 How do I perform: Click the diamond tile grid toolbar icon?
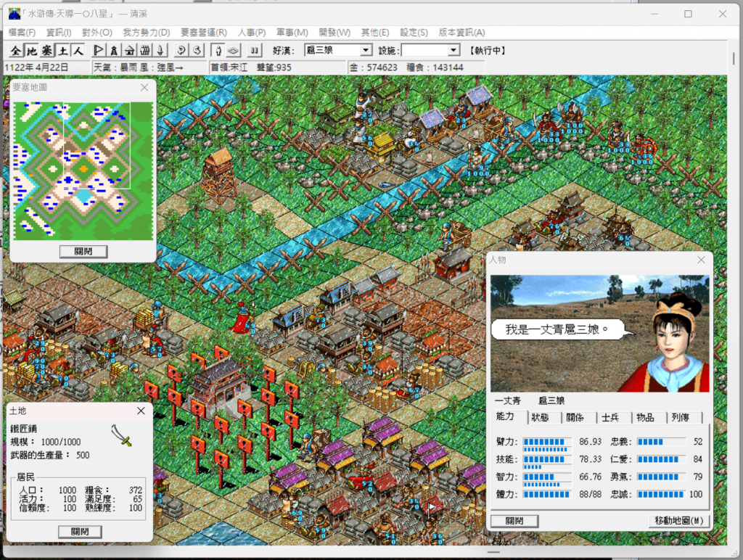point(234,50)
